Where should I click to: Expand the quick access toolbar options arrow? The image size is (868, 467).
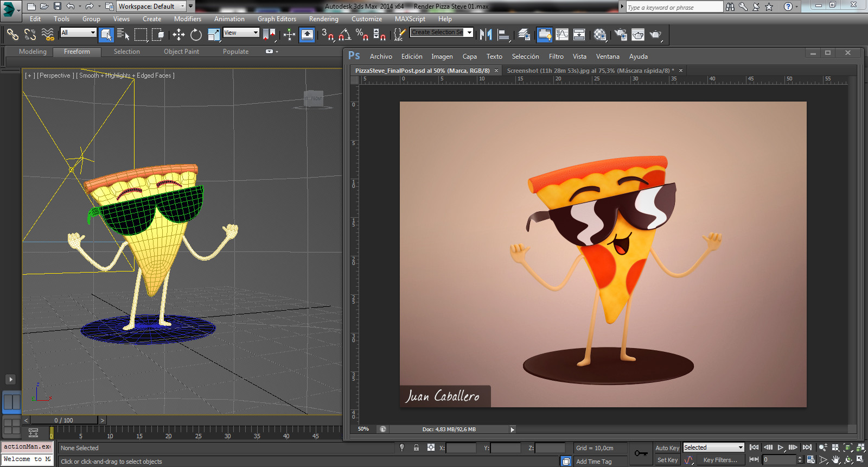click(x=190, y=7)
